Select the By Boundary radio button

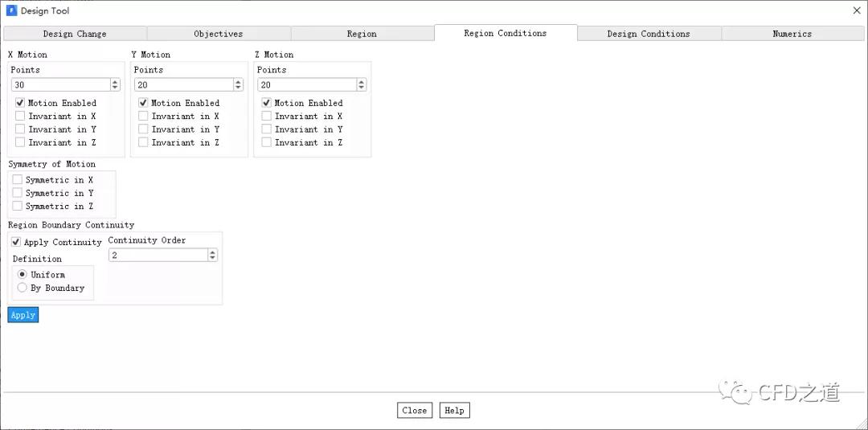point(23,288)
